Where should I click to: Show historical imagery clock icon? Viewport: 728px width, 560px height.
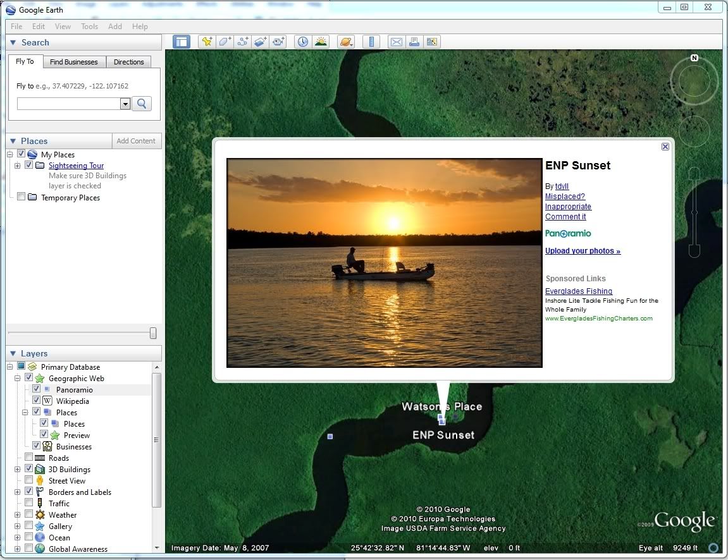(x=303, y=42)
